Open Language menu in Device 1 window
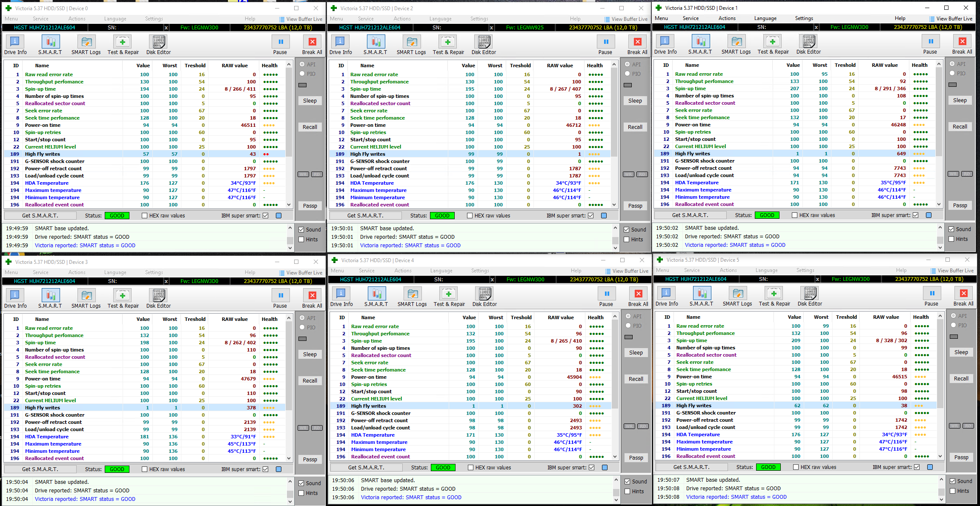Viewport: 980px width, 506px height. [x=765, y=18]
